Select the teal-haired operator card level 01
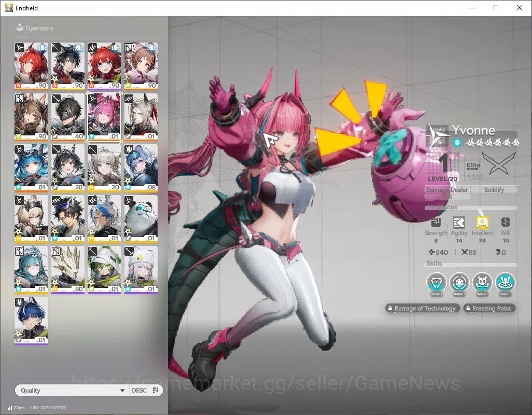The width and height of the screenshot is (532, 415). pyautogui.click(x=31, y=269)
